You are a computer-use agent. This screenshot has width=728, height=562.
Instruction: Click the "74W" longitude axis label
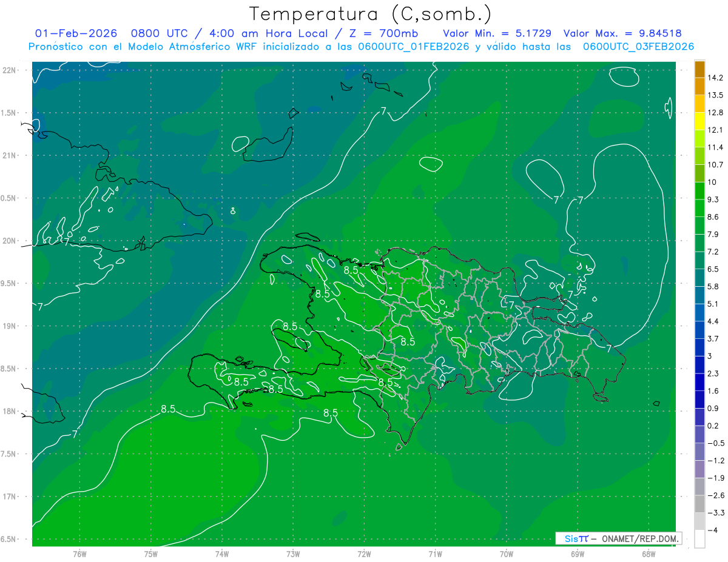[x=221, y=554]
